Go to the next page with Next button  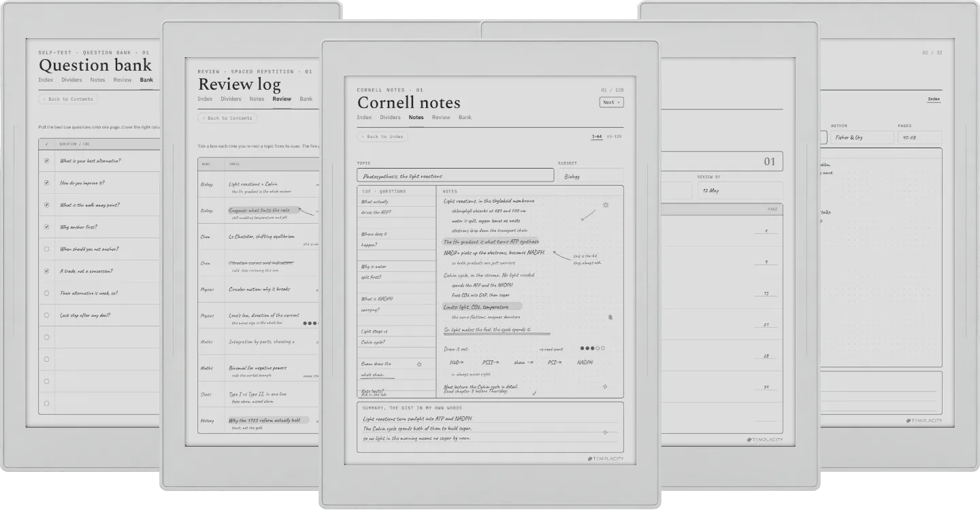[x=612, y=103]
